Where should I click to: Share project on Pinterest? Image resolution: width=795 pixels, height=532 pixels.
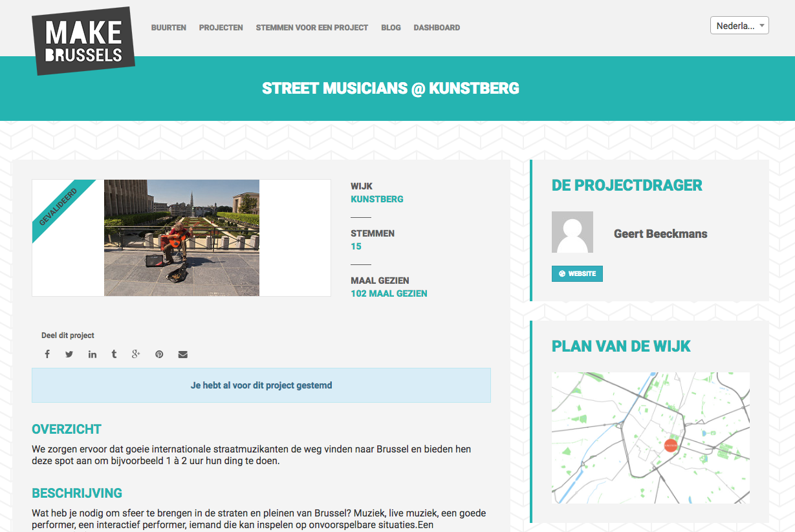159,354
